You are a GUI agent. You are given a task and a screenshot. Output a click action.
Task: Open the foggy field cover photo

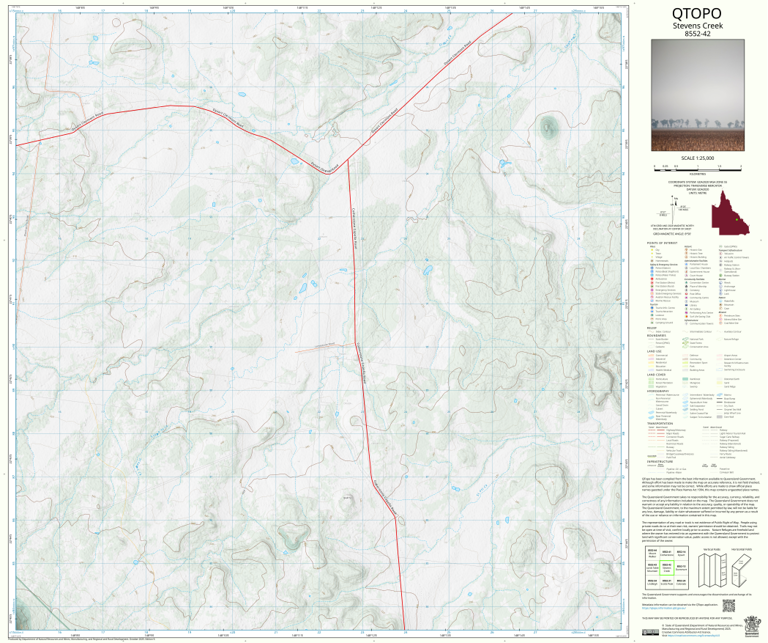click(697, 95)
